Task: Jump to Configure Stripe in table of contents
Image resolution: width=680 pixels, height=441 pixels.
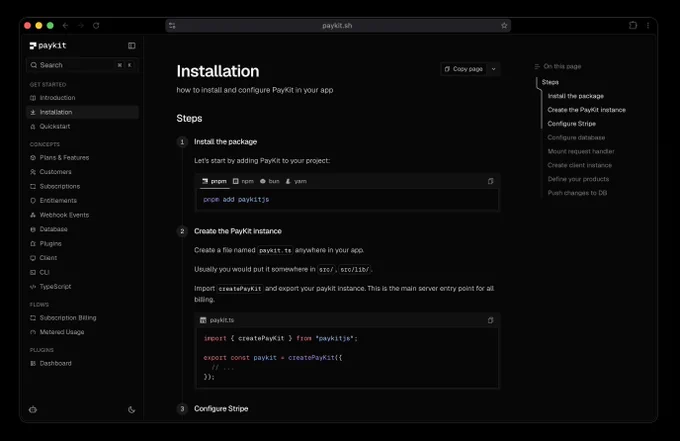Action: 572,124
